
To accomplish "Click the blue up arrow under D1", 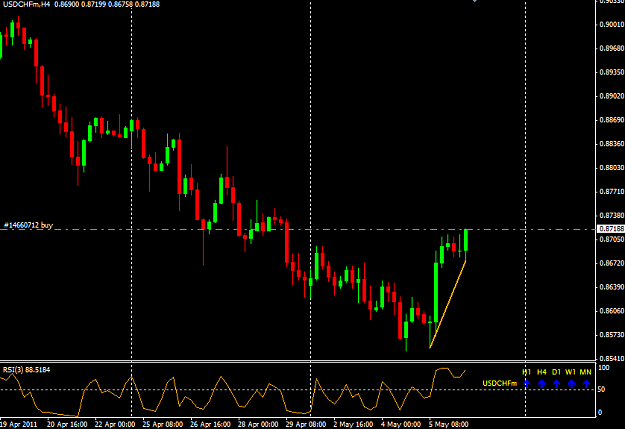I will tap(556, 384).
